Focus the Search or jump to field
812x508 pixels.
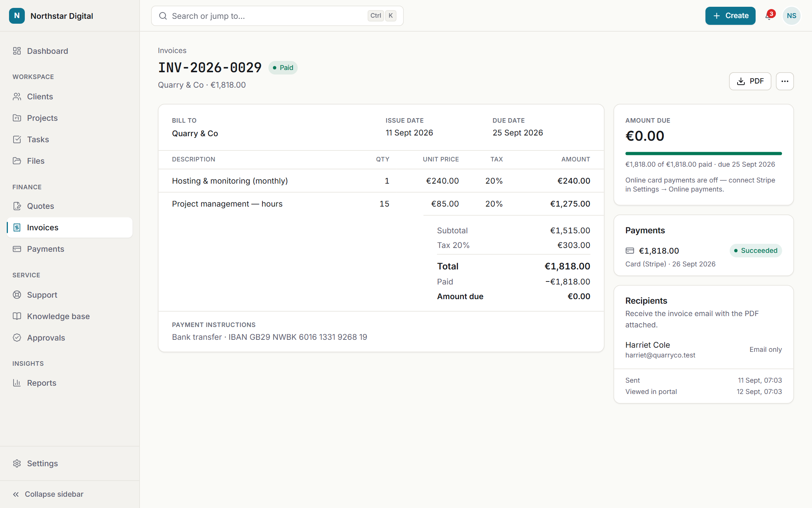point(277,16)
